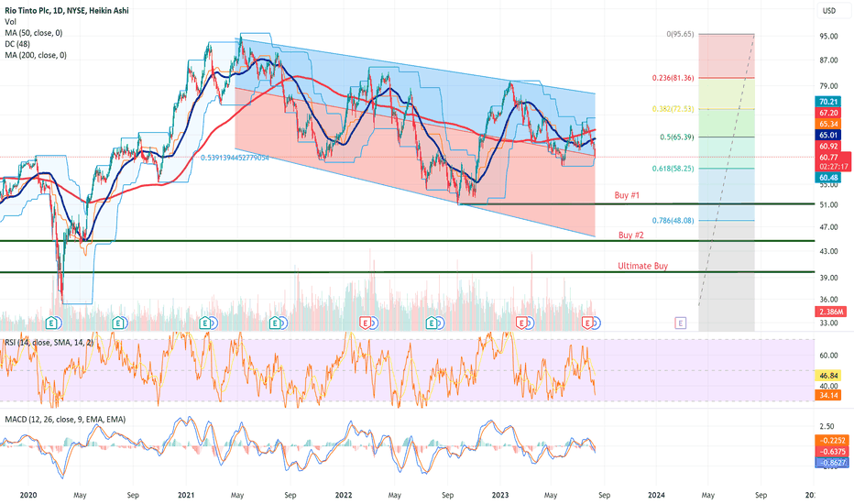Image resolution: width=854 pixels, height=504 pixels.
Task: Click the orange -0.2252 MACD value label
Action: point(831,440)
